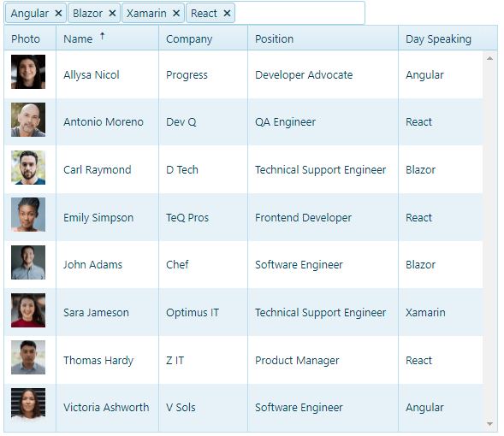Click the Photo column header
The width and height of the screenshot is (504, 436).
[x=30, y=38]
